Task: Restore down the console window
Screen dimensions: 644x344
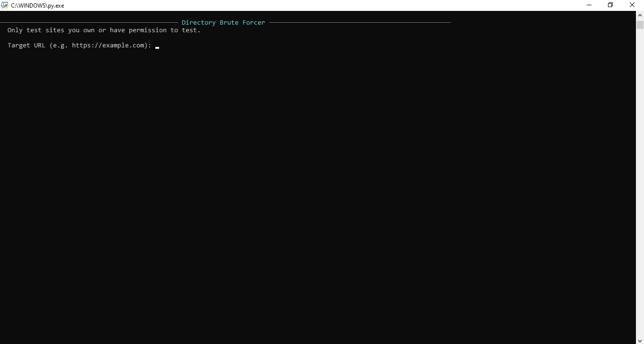Action: [x=611, y=5]
